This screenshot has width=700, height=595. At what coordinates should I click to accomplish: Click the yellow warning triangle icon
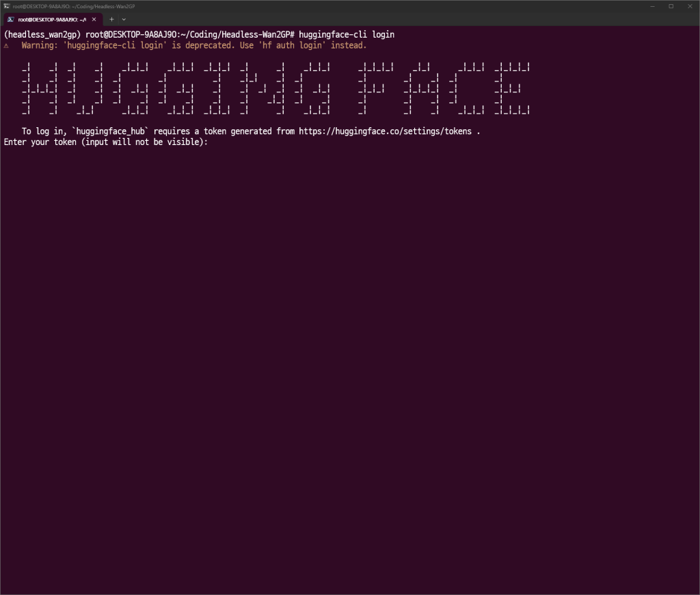pos(6,46)
